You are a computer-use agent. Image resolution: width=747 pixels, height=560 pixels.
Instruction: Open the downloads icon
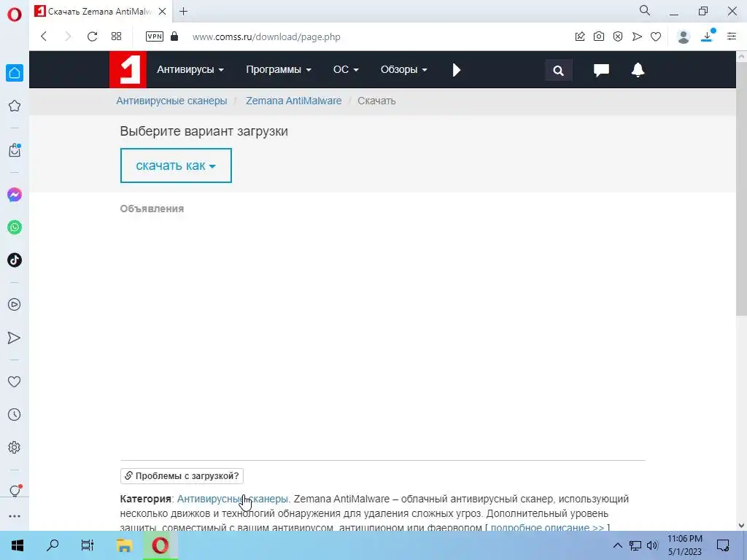[x=708, y=36]
